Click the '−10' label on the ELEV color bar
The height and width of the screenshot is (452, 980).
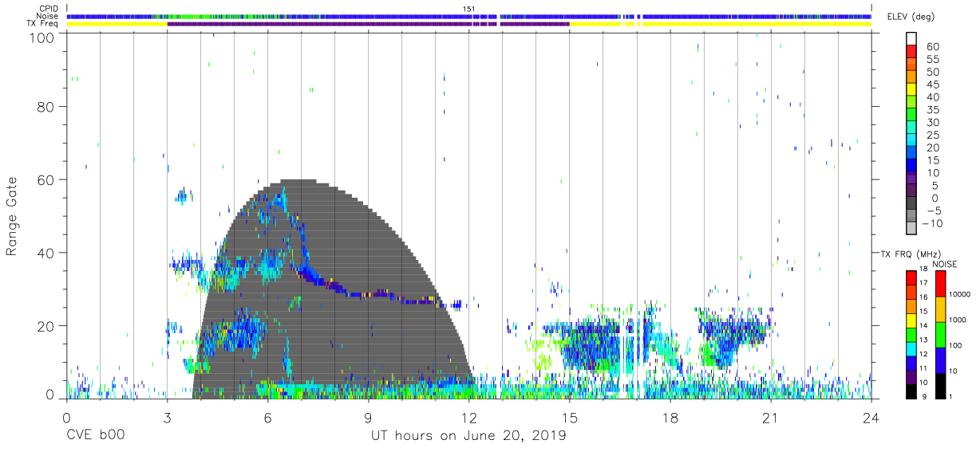[x=931, y=224]
